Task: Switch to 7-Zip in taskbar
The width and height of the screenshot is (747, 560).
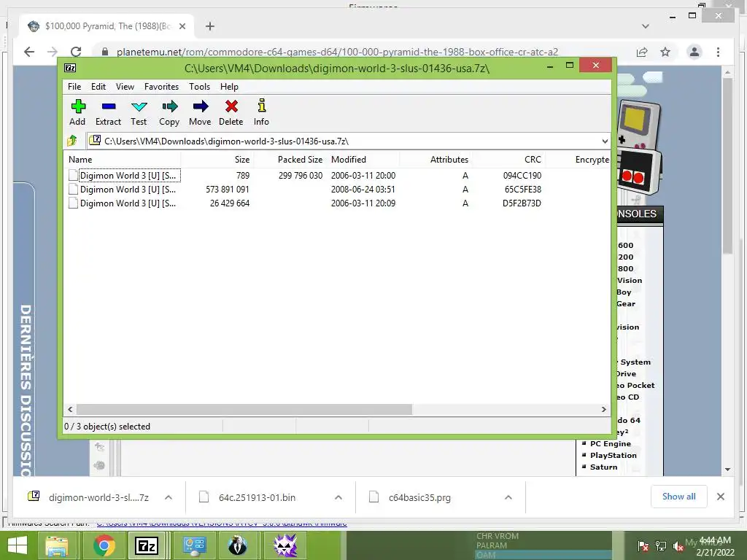Action: 146,545
